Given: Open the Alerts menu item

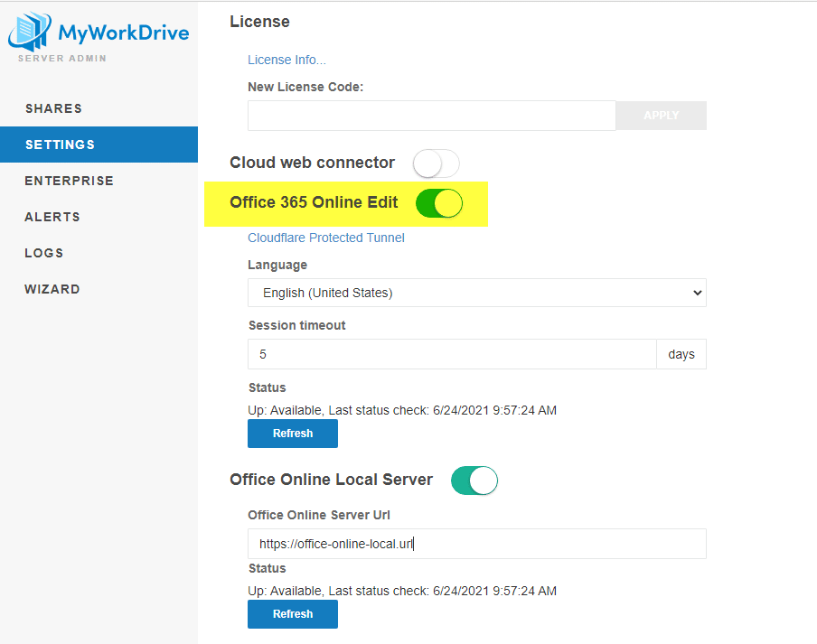Looking at the screenshot, I should tap(52, 217).
